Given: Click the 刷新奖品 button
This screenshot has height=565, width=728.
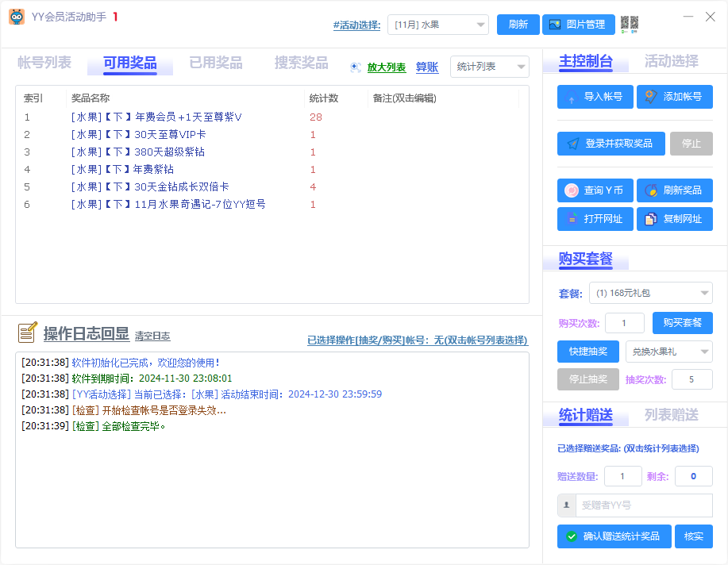Looking at the screenshot, I should 675,190.
